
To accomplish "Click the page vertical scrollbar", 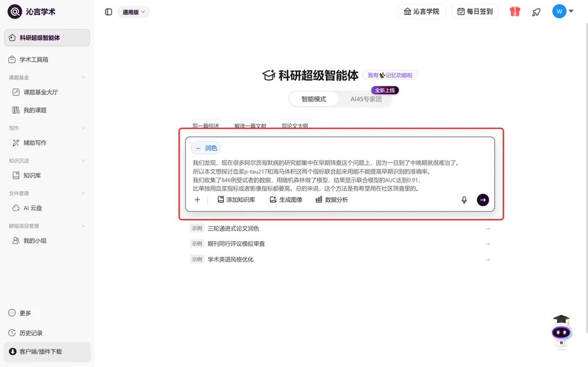I will [587, 177].
